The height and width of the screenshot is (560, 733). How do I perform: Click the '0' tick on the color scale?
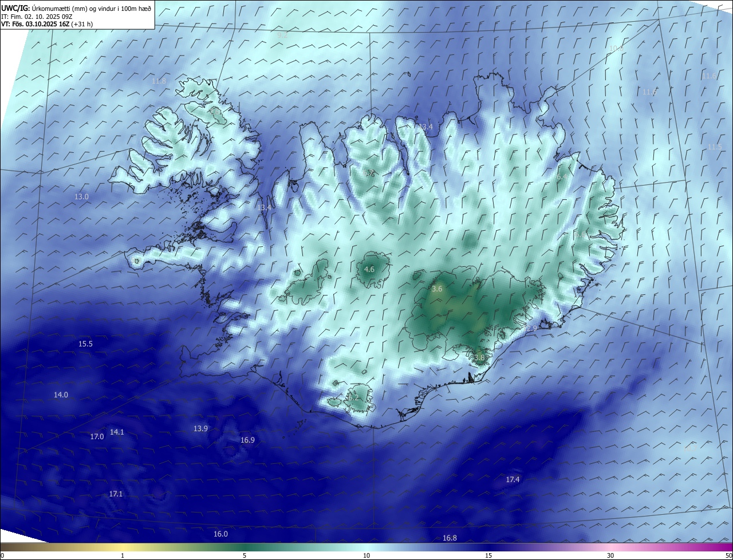pos(2,556)
